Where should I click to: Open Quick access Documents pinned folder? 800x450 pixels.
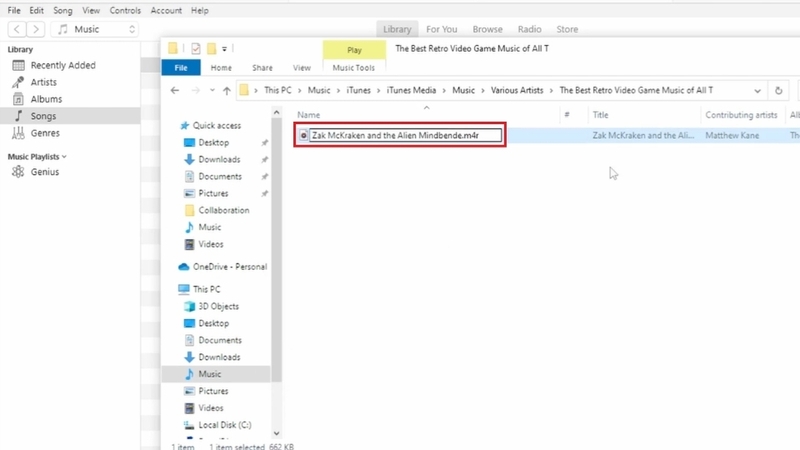pos(220,177)
